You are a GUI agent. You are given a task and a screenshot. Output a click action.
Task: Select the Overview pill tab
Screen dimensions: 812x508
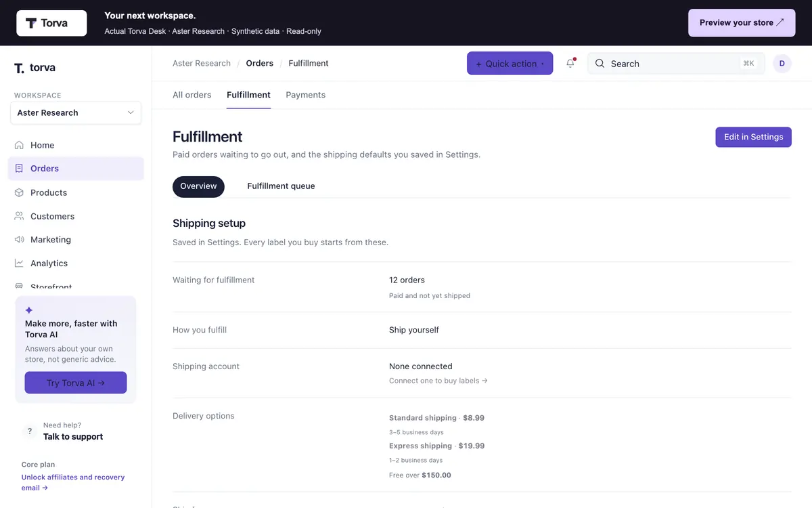(x=198, y=186)
